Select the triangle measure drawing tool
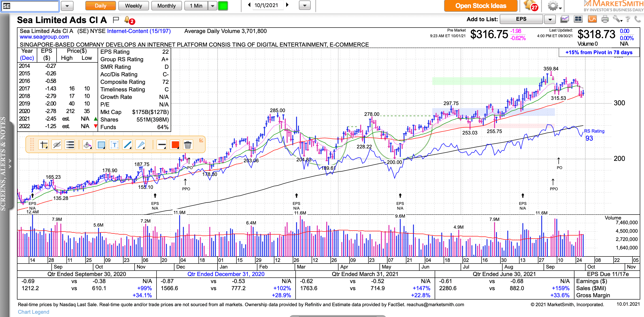 (x=141, y=145)
